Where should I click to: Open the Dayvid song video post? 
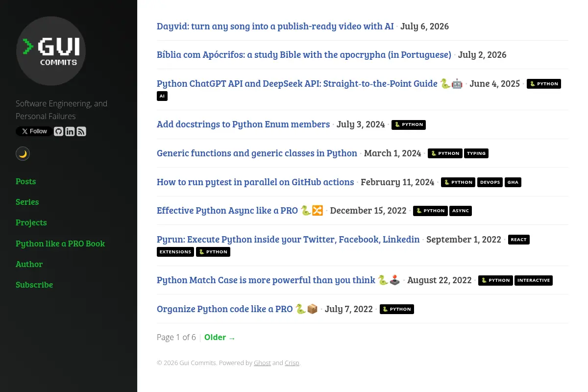(x=275, y=26)
